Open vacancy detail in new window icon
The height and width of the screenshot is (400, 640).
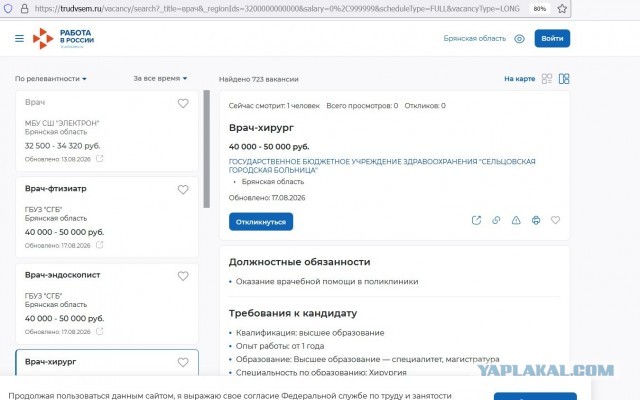coord(476,220)
